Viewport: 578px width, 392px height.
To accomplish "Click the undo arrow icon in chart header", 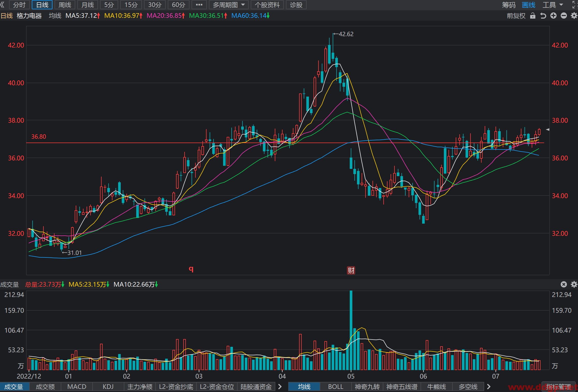I will tap(543, 16).
